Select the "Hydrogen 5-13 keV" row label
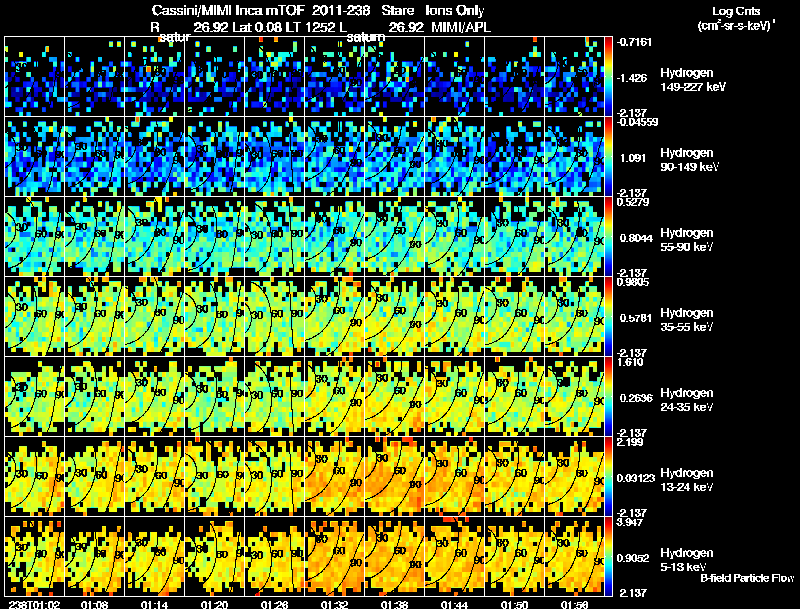The image size is (800, 609). [x=686, y=560]
